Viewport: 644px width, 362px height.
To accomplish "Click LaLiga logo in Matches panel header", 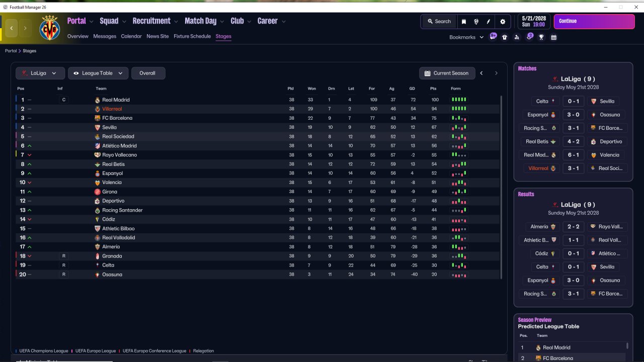I will click(x=555, y=79).
